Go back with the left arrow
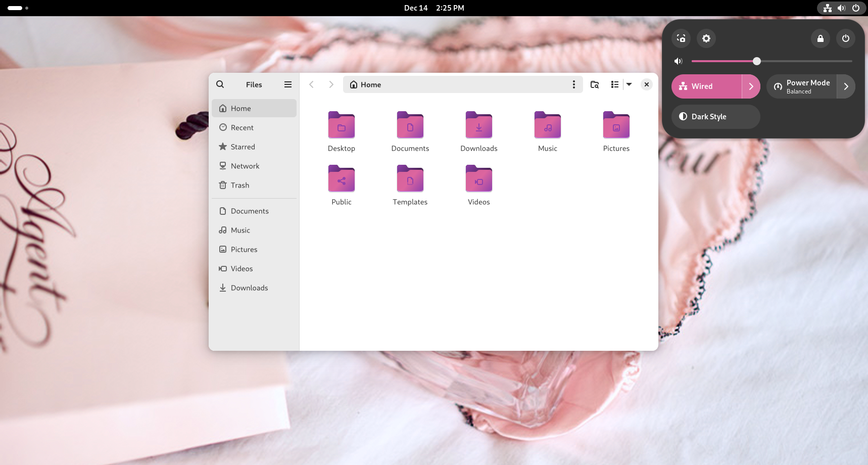Image resolution: width=868 pixels, height=465 pixels. [x=312, y=84]
